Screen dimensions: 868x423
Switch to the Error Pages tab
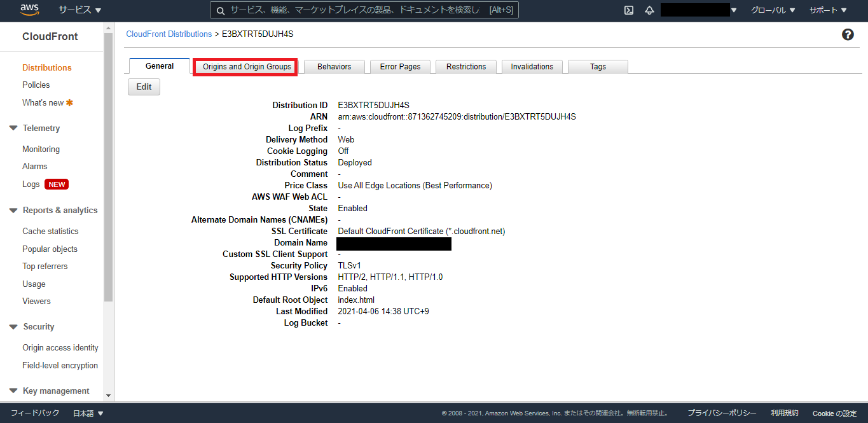(x=400, y=67)
